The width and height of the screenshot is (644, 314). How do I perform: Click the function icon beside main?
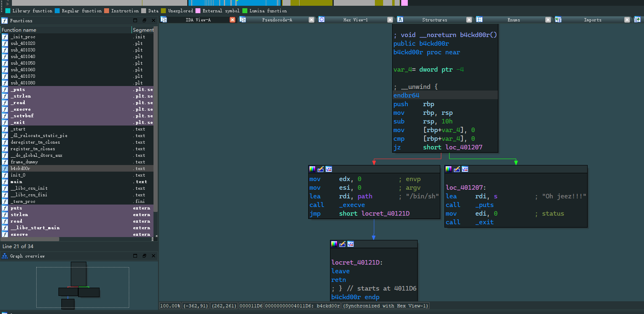point(5,181)
